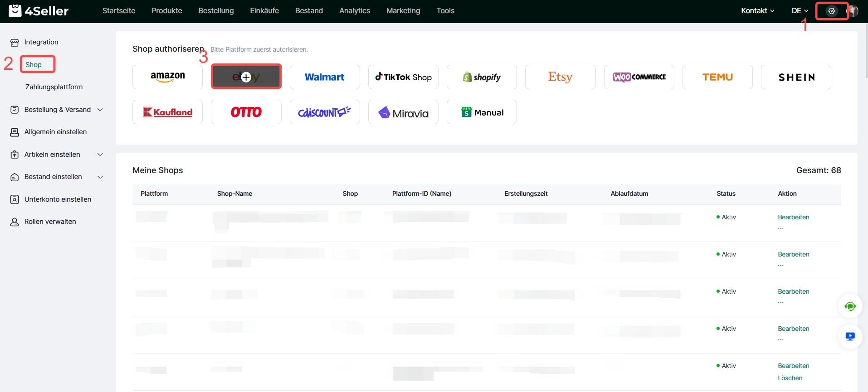
Task: Open the green live chat bubble
Action: coord(850,306)
